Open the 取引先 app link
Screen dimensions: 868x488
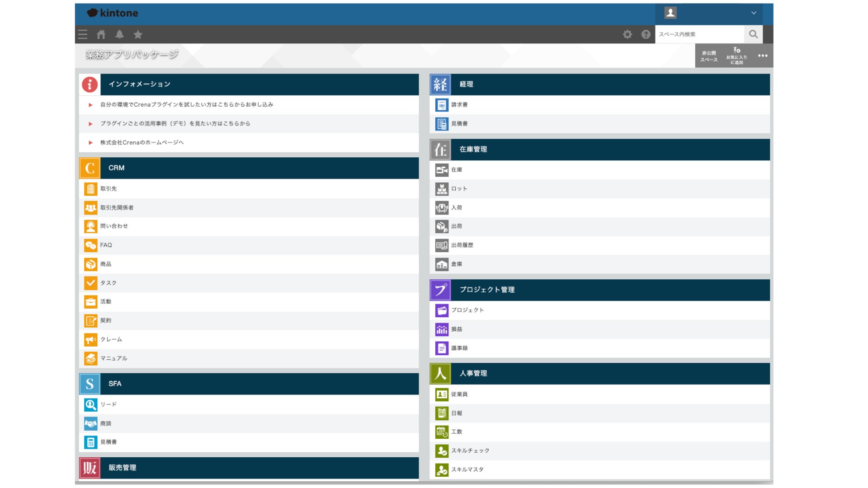click(x=108, y=189)
